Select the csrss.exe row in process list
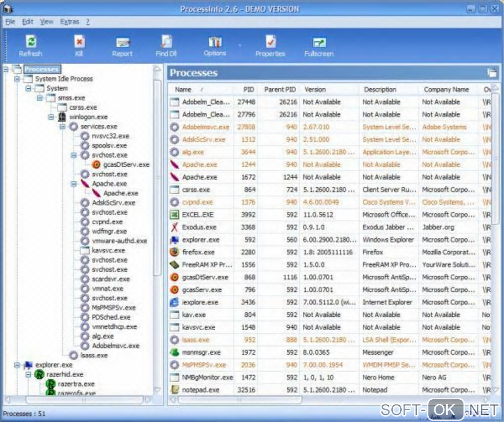The width and height of the screenshot is (504, 422). pyautogui.click(x=330, y=190)
